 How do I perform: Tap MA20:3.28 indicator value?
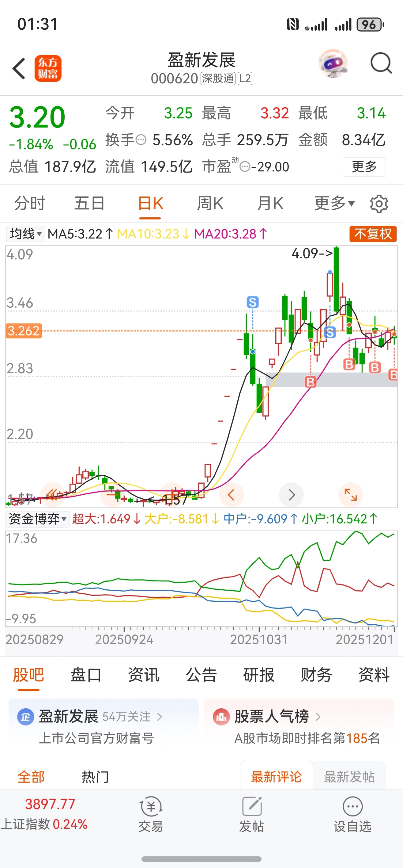231,234
